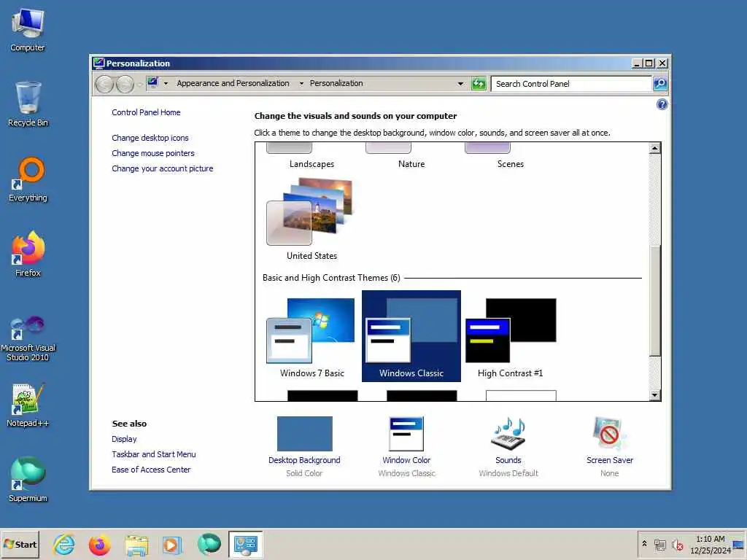The width and height of the screenshot is (747, 560).
Task: Open the Computer desktop icon
Action: pyautogui.click(x=28, y=29)
